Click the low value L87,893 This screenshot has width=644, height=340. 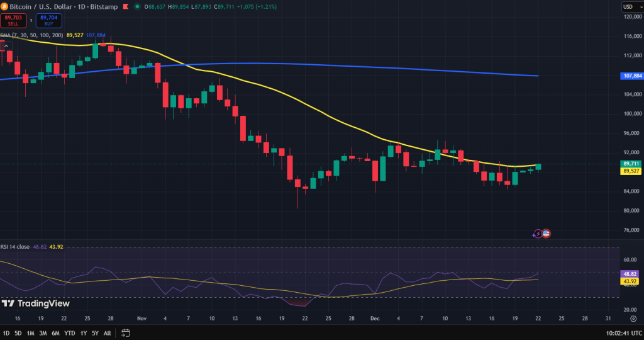201,6
